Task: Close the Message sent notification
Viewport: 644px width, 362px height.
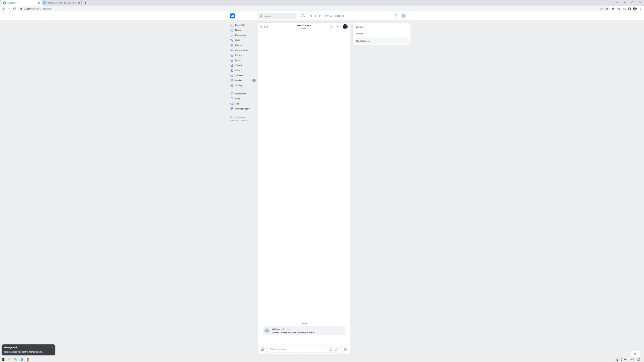Action: click(x=52, y=347)
